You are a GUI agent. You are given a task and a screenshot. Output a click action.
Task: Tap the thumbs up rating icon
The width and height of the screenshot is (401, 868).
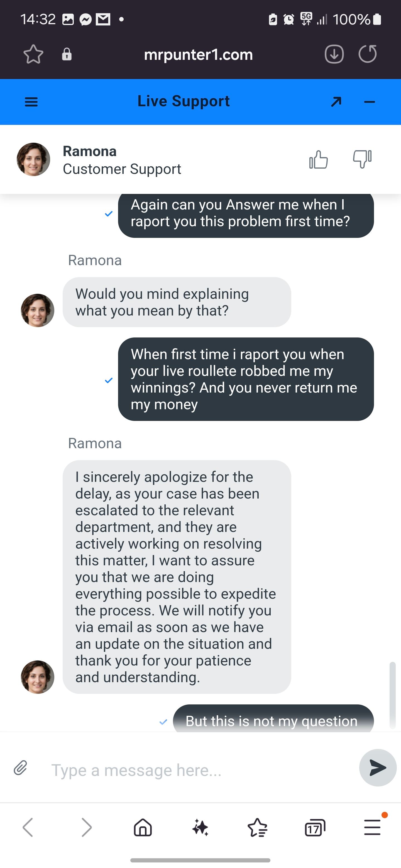318,159
